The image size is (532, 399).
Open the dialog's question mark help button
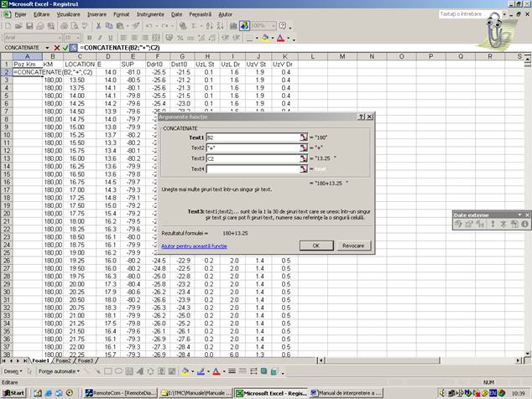[361, 117]
